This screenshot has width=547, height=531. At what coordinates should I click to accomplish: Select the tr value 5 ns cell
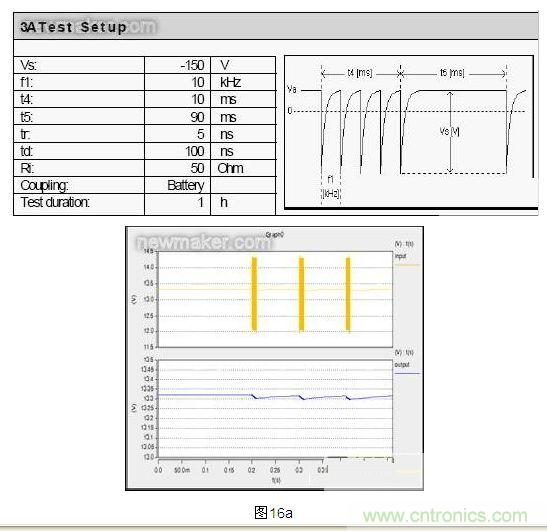click(178, 134)
